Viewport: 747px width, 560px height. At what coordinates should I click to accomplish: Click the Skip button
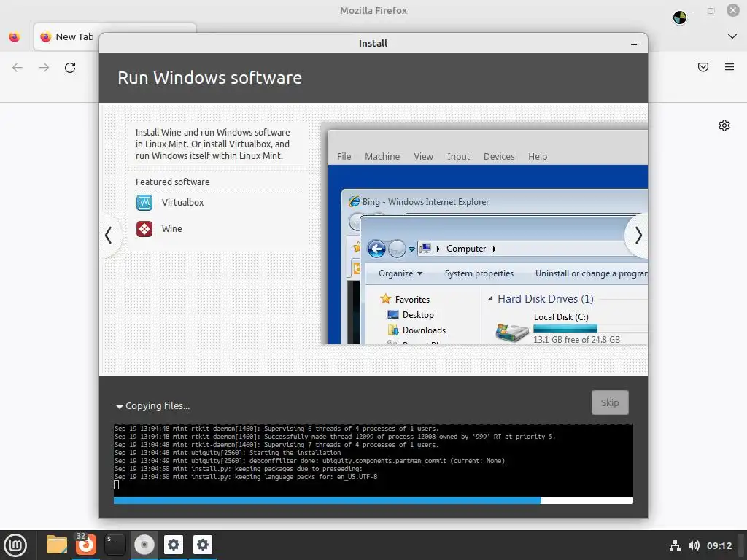tap(610, 402)
